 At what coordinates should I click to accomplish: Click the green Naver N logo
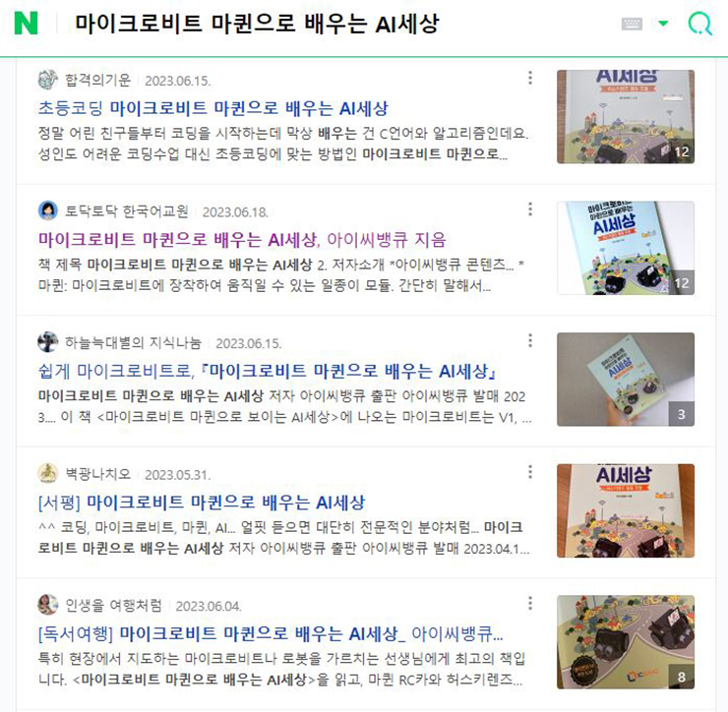coord(26,24)
